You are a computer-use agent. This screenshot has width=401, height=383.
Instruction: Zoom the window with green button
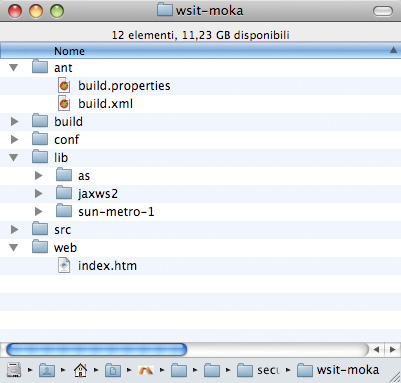pyautogui.click(x=57, y=11)
